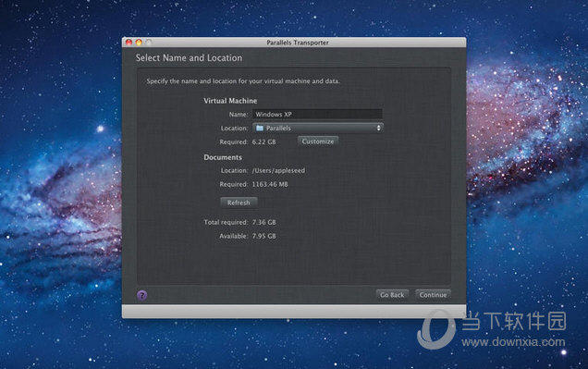The width and height of the screenshot is (588, 369).
Task: Select the /Users/appleseed location path
Action: [278, 170]
